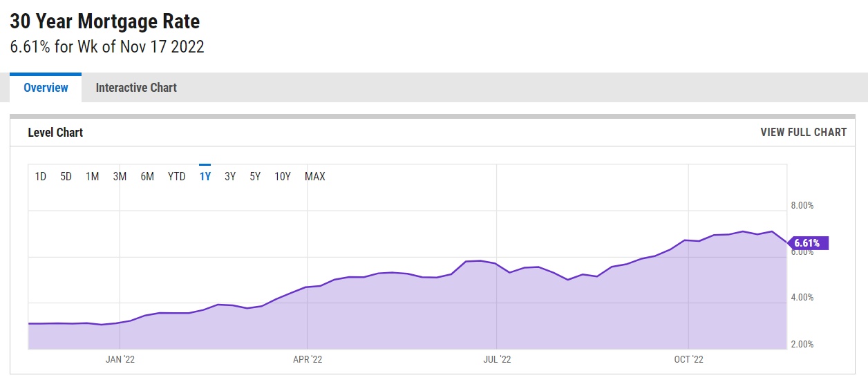Image resolution: width=868 pixels, height=382 pixels.
Task: Click the 30 Year Mortgage Rate heading
Action: (105, 21)
